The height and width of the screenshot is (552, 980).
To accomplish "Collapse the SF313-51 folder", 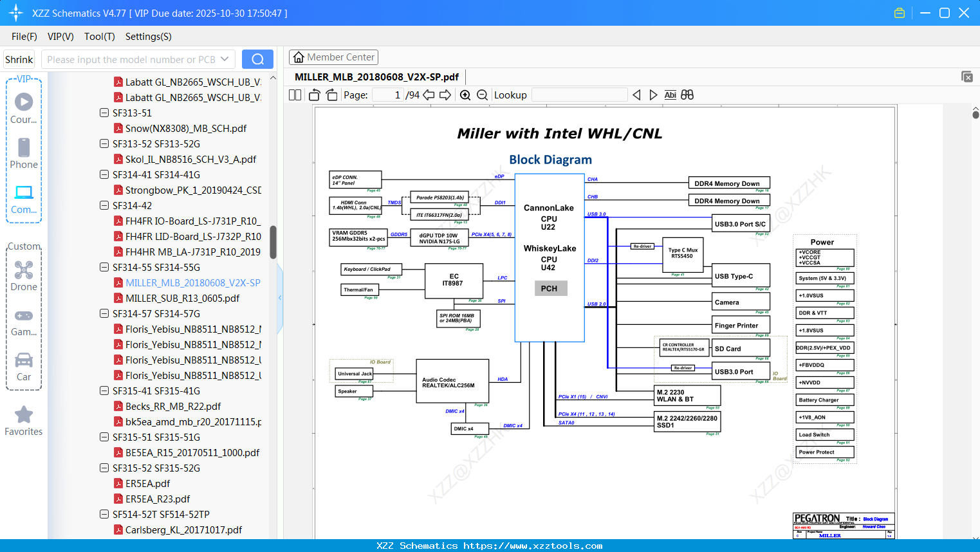I will [x=104, y=113].
